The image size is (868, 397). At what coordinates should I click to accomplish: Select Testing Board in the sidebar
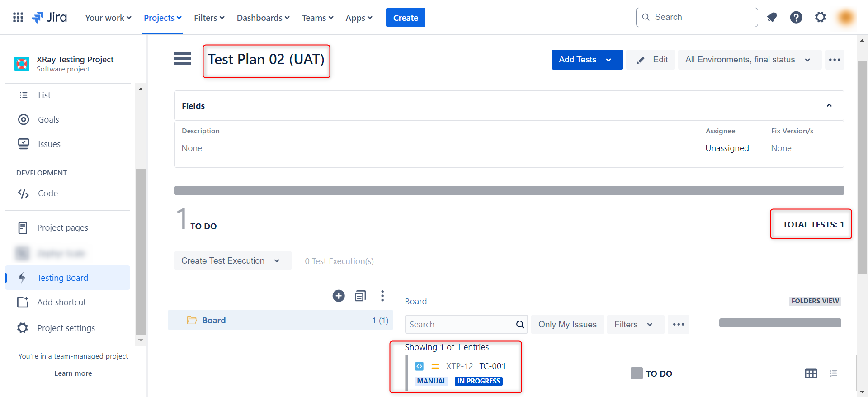[x=63, y=278]
